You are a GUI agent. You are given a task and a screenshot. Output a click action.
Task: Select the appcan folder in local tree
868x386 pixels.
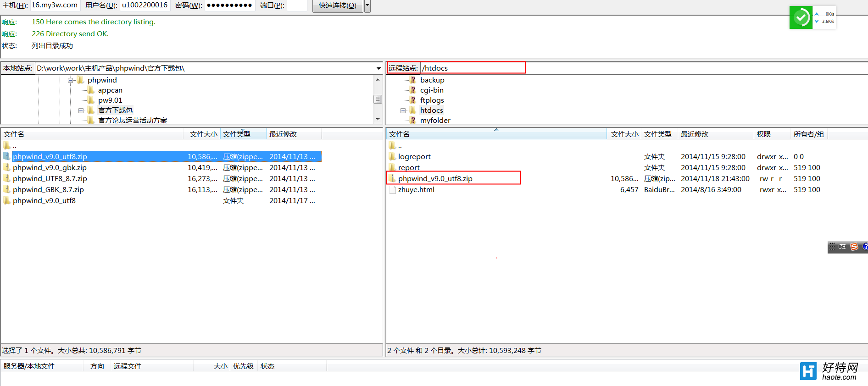[110, 90]
